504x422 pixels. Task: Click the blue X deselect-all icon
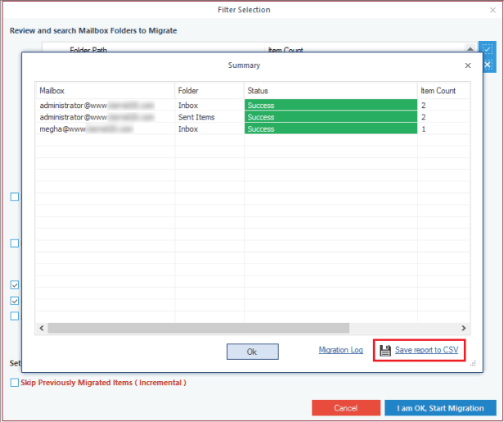488,65
